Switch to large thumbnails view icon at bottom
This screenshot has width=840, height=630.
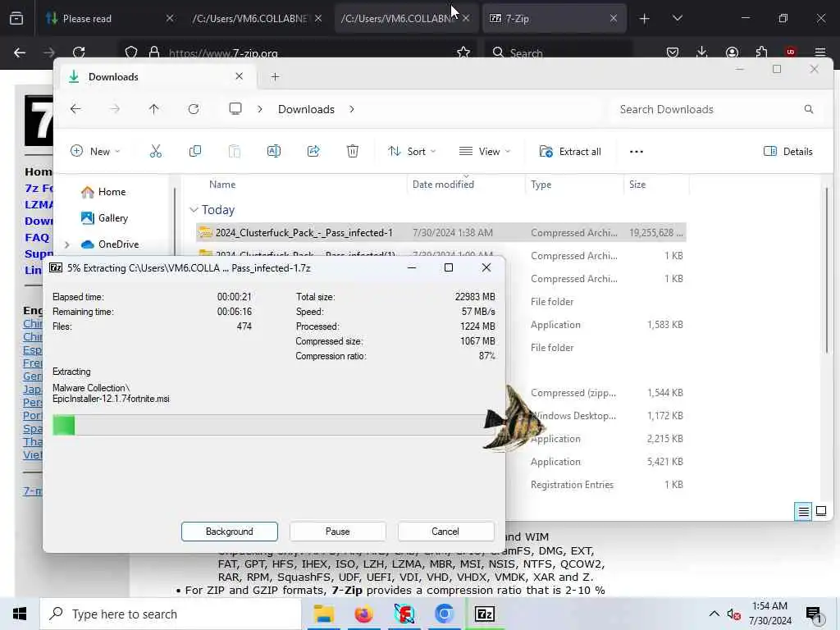(x=821, y=511)
